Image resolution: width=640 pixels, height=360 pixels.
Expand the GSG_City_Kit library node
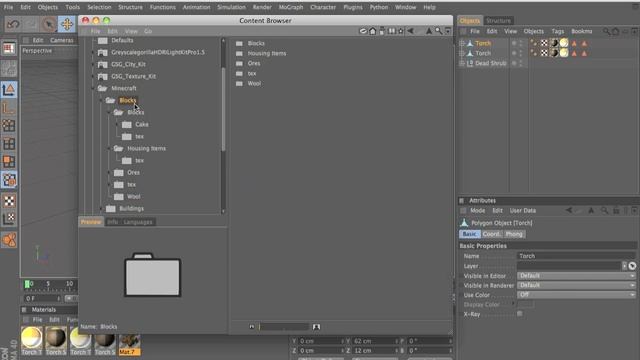point(93,64)
